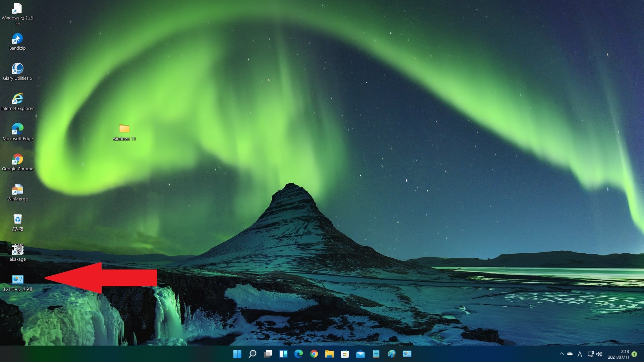Open Task View from the taskbar
Image resolution: width=644 pixels, height=362 pixels.
point(268,354)
